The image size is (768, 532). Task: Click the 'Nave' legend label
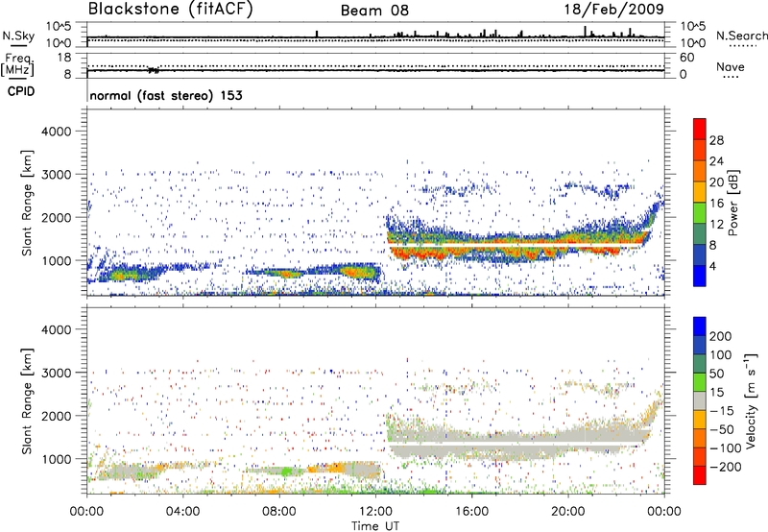(x=731, y=67)
